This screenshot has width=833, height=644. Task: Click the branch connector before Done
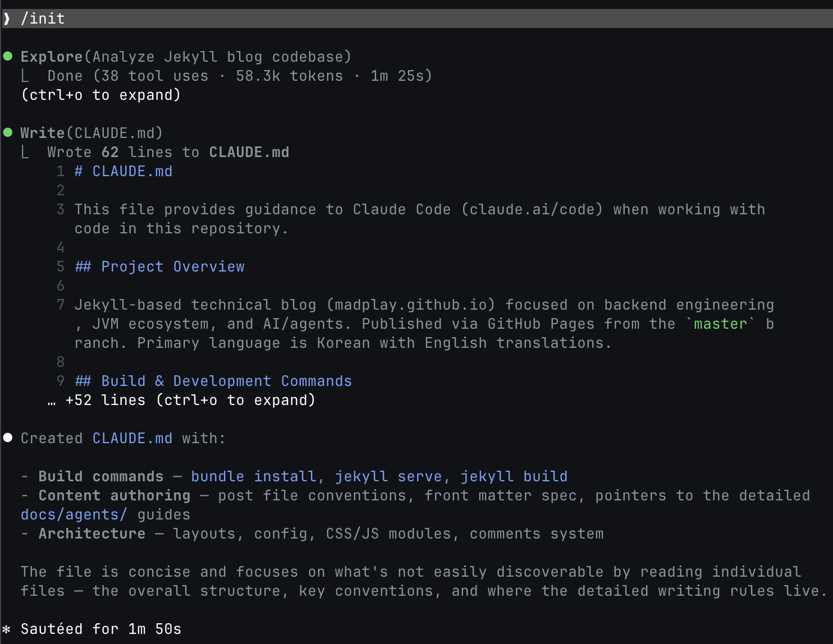click(25, 76)
